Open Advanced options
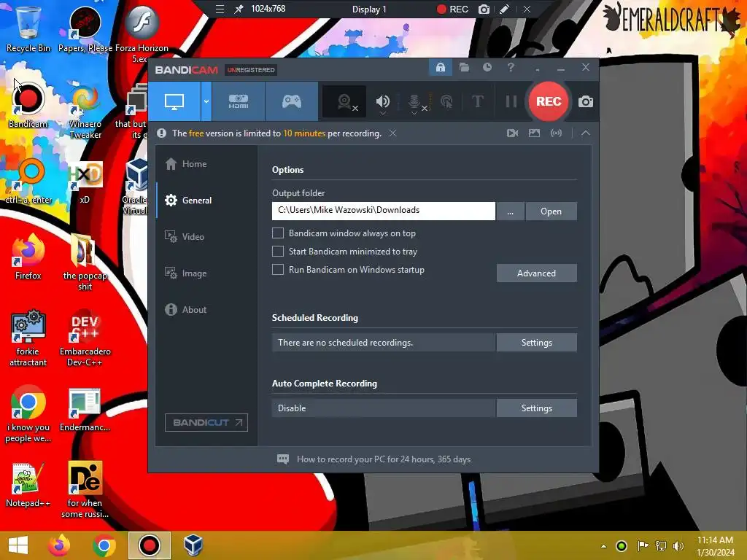 [x=536, y=273]
